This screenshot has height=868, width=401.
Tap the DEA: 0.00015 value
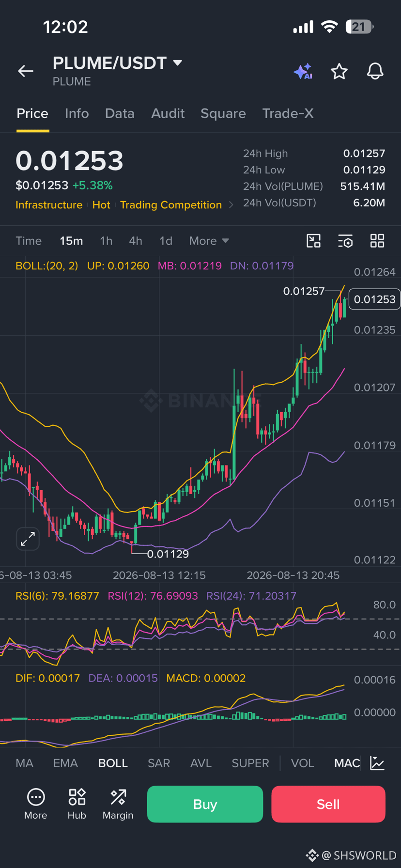(123, 678)
